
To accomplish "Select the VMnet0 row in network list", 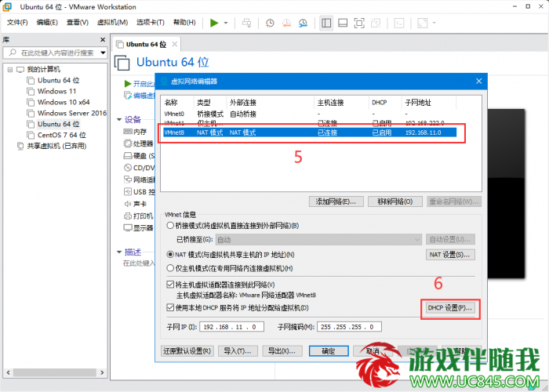I will (x=310, y=114).
